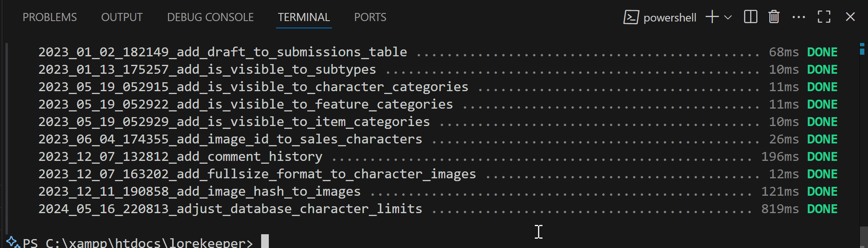The height and width of the screenshot is (248, 868).
Task: Open the DEBUG CONSOLE tab
Action: point(210,17)
